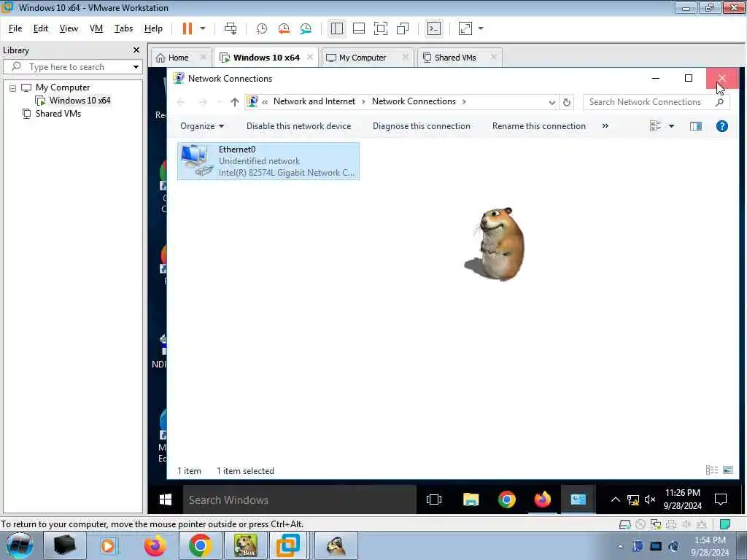Viewport: 747px width, 560px height.
Task: Open Network Connections help
Action: point(721,126)
